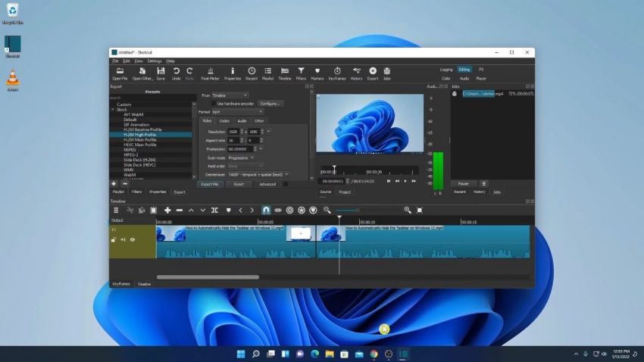This screenshot has height=362, width=644.
Task: Open the Settings menu
Action: tap(155, 61)
